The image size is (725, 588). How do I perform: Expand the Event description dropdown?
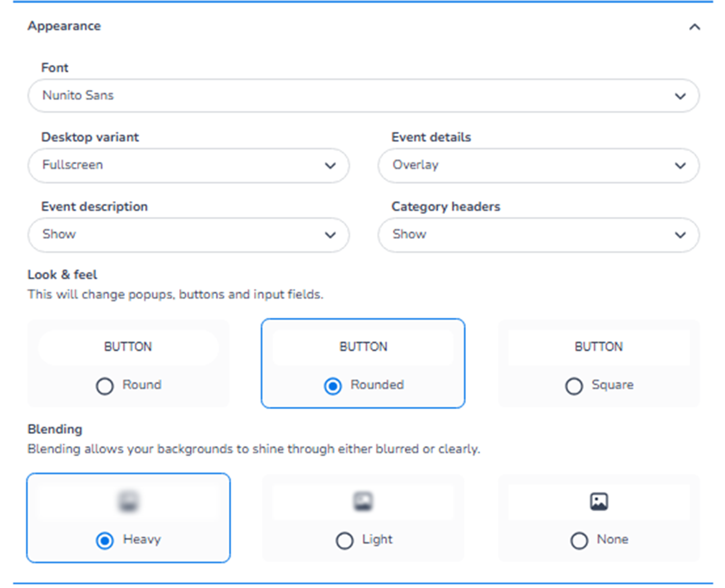188,235
